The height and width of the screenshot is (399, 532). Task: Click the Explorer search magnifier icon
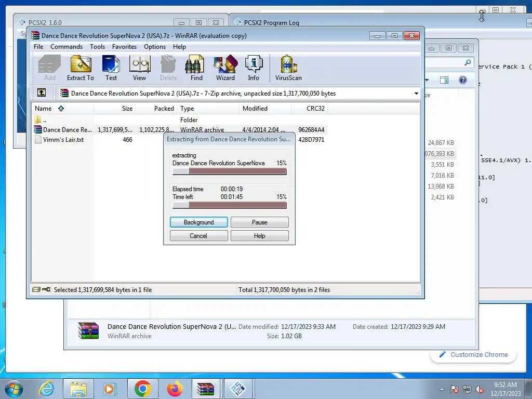[468, 62]
